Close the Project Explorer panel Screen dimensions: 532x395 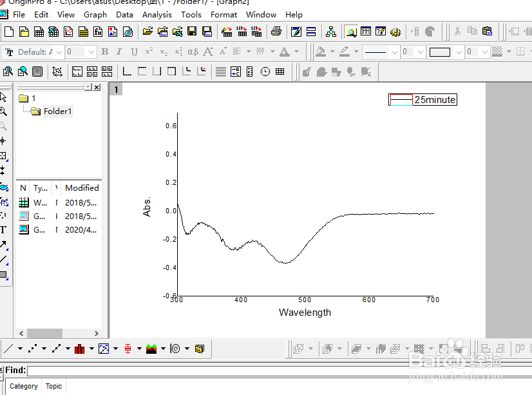(97, 87)
